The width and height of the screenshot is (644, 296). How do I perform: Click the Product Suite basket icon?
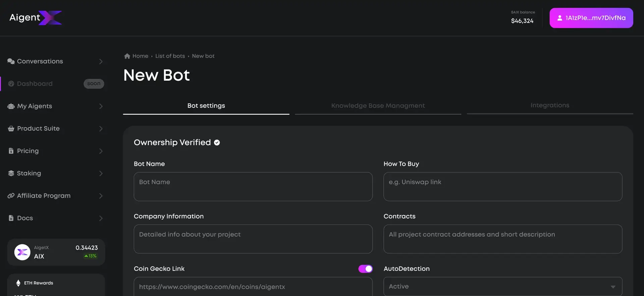pyautogui.click(x=11, y=129)
